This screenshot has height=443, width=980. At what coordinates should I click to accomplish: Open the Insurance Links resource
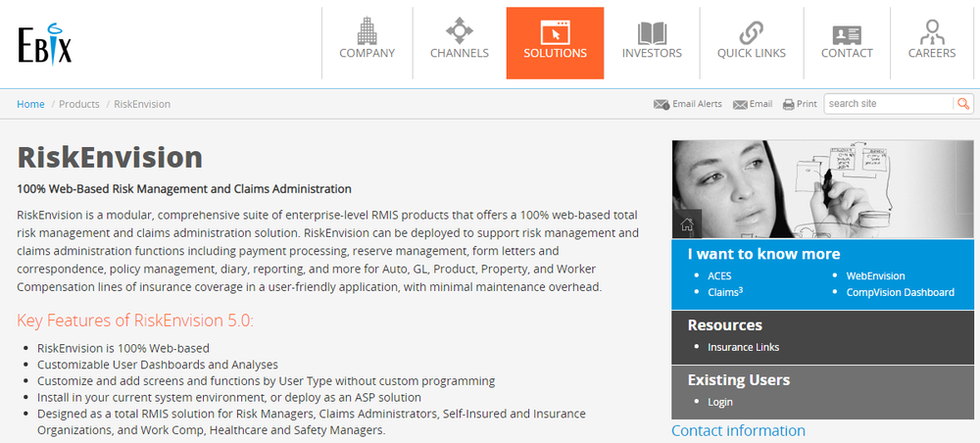(743, 347)
